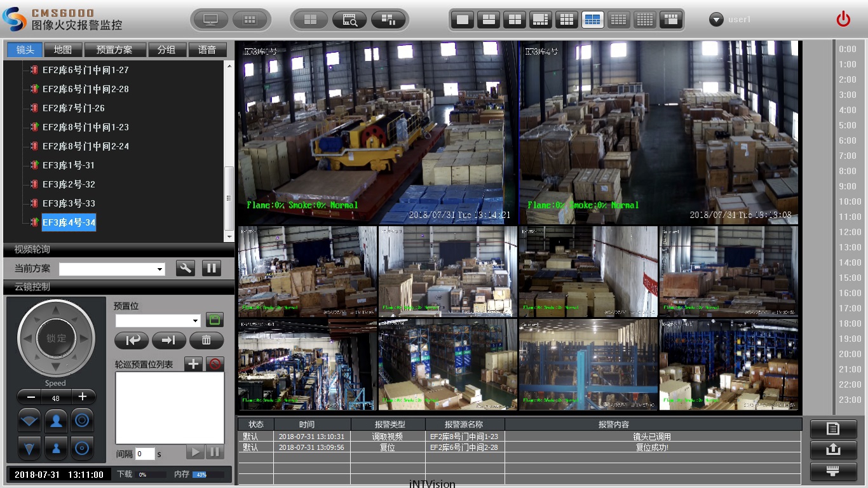Open the custom layout settings icon
868x488 pixels.
pyautogui.click(x=388, y=20)
